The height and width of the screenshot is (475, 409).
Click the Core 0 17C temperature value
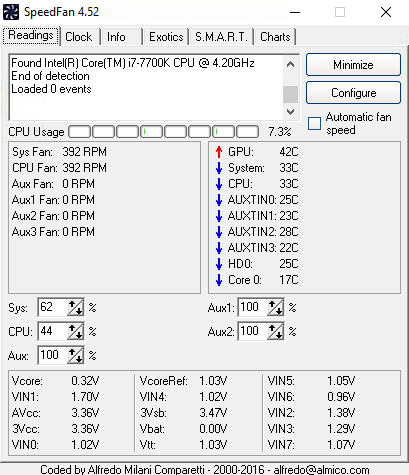click(x=289, y=280)
